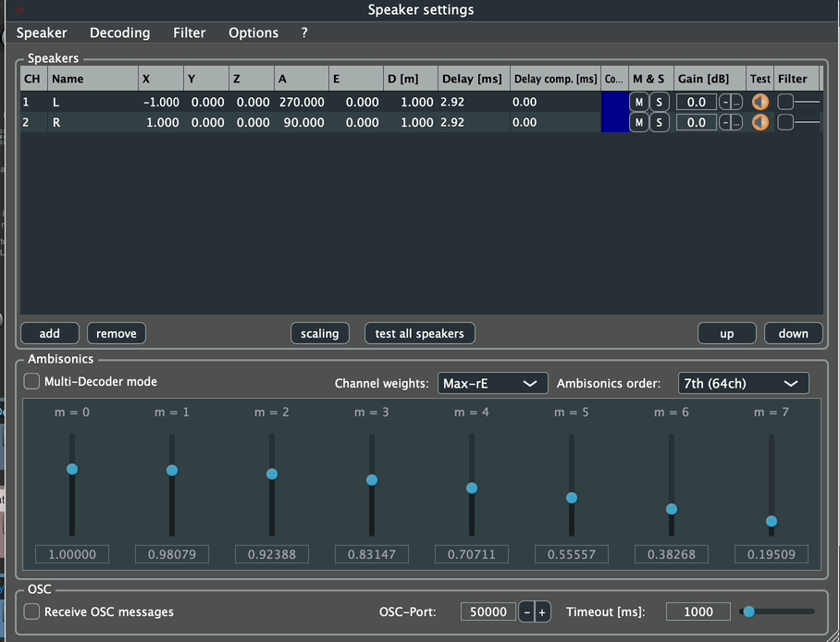The width and height of the screenshot is (840, 642).
Task: Enable Receive OSC messages
Action: [31, 611]
